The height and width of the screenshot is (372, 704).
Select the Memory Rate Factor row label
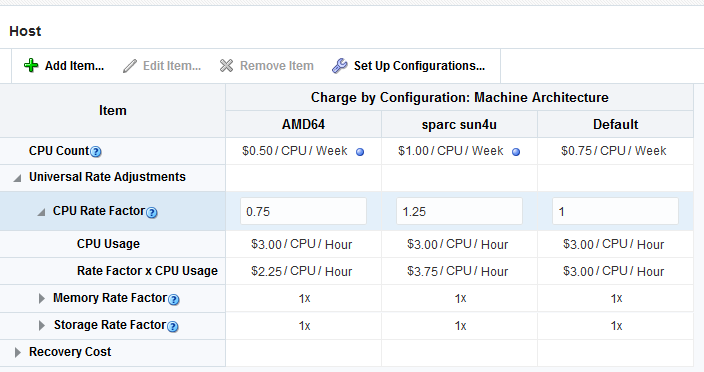[x=110, y=298]
